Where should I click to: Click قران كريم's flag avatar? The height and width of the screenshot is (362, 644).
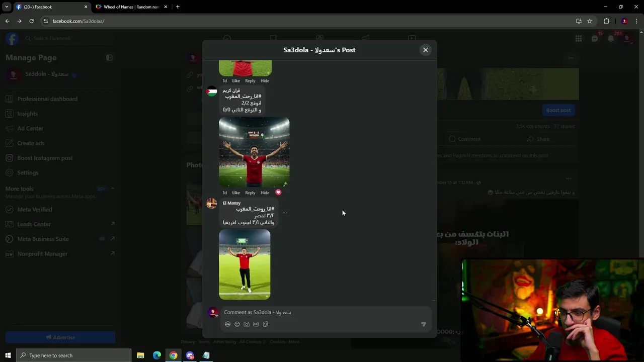tap(212, 91)
